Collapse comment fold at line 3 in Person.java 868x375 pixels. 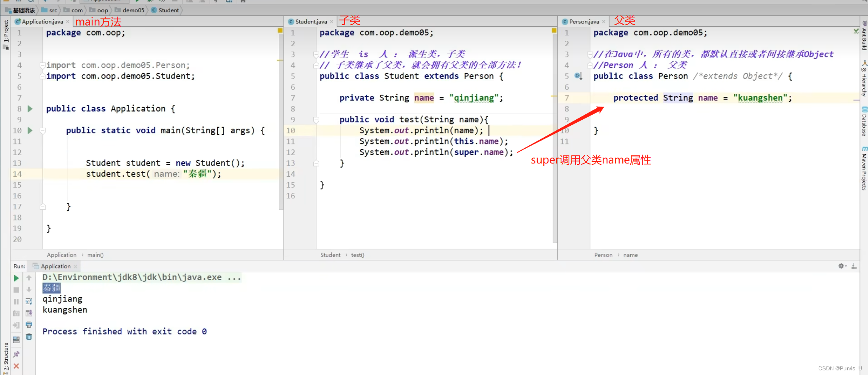[x=590, y=54]
